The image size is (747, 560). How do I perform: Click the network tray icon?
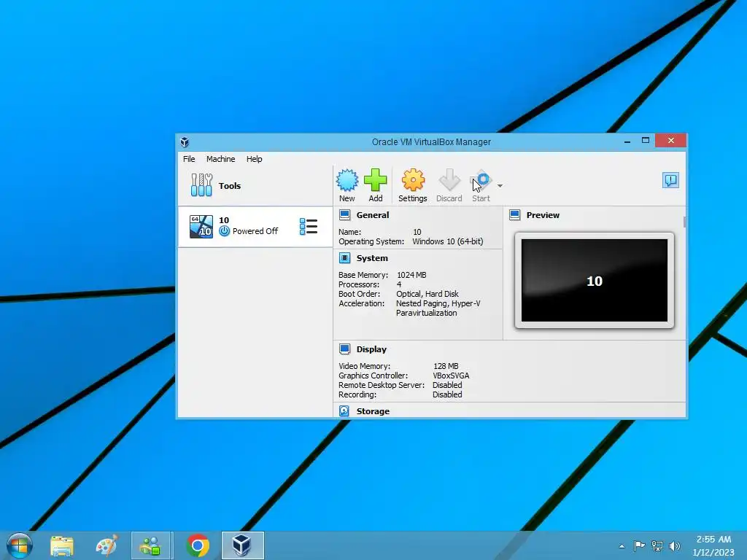(x=657, y=545)
